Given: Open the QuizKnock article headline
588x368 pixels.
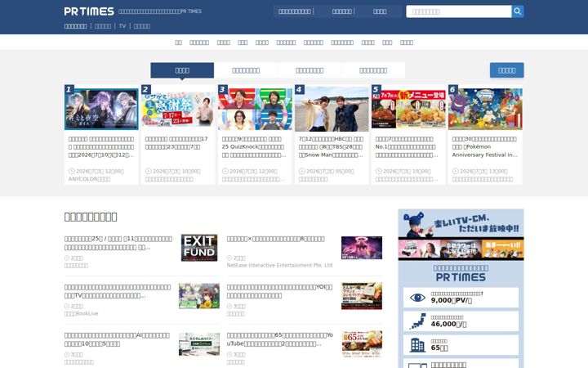Looking at the screenshot, I should 254,147.
